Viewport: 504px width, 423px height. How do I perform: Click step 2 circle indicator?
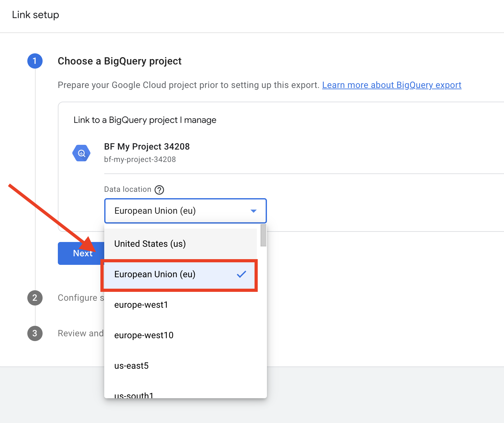[x=35, y=298]
